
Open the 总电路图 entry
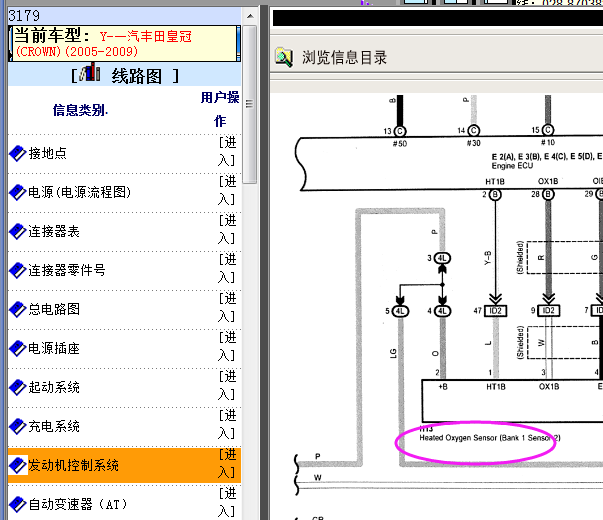pyautogui.click(x=54, y=309)
